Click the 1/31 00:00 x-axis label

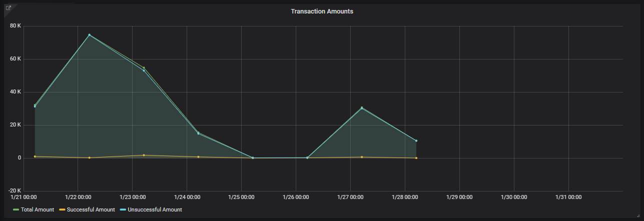point(568,197)
